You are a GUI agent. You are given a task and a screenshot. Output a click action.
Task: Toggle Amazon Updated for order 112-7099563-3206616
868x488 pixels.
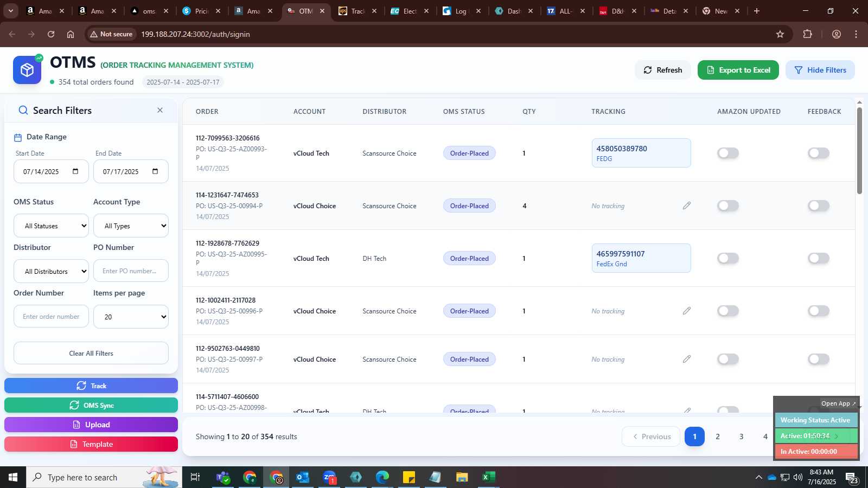tap(728, 153)
